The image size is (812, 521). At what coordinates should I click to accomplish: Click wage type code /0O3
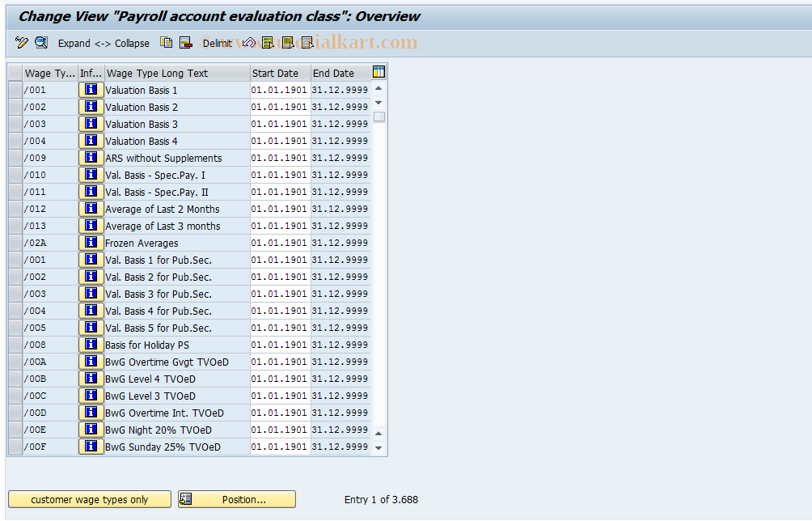tap(35, 294)
